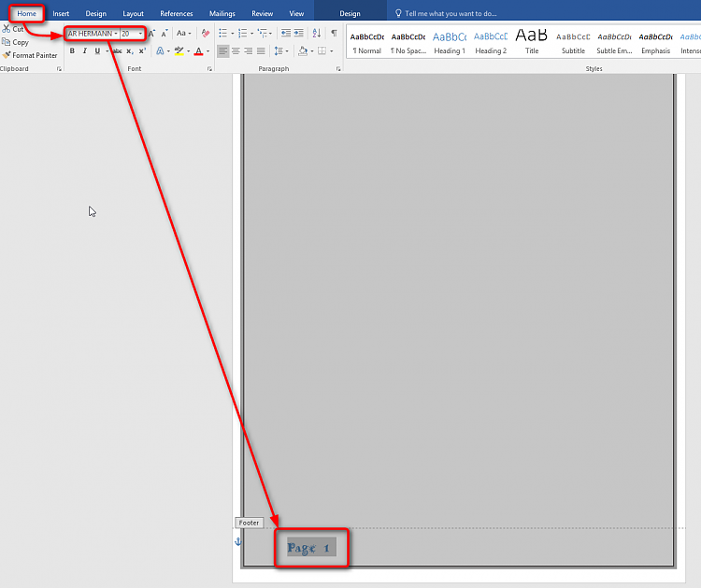The width and height of the screenshot is (701, 588).
Task: Open the Header & Footer Design tab
Action: click(x=350, y=13)
